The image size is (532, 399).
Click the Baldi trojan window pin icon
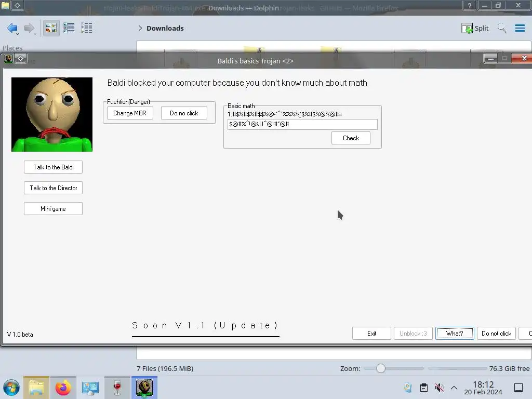[x=20, y=58]
